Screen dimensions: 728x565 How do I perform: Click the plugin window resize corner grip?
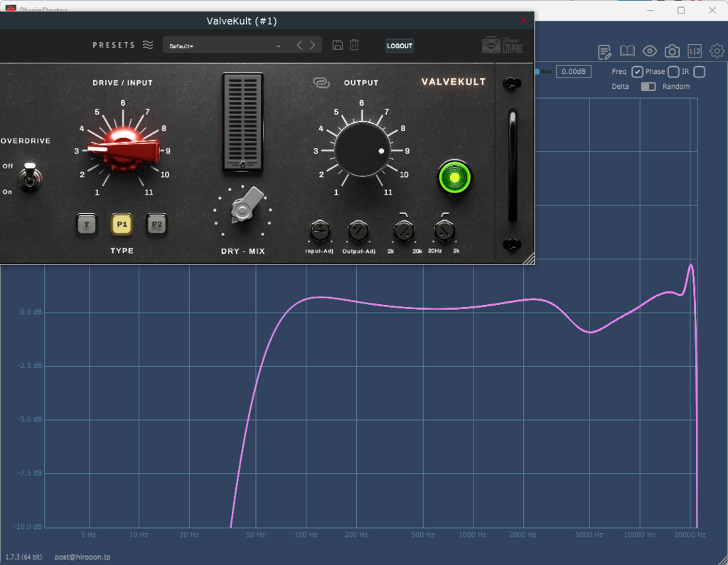[x=528, y=259]
